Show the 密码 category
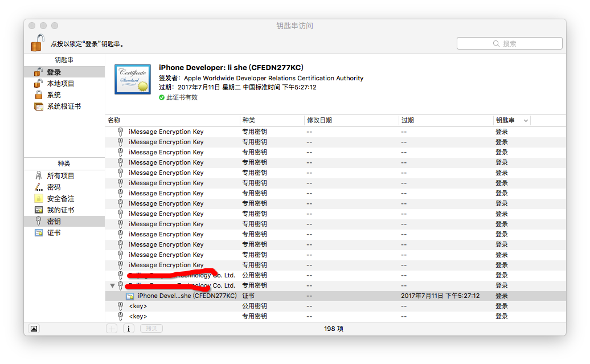 64,187
